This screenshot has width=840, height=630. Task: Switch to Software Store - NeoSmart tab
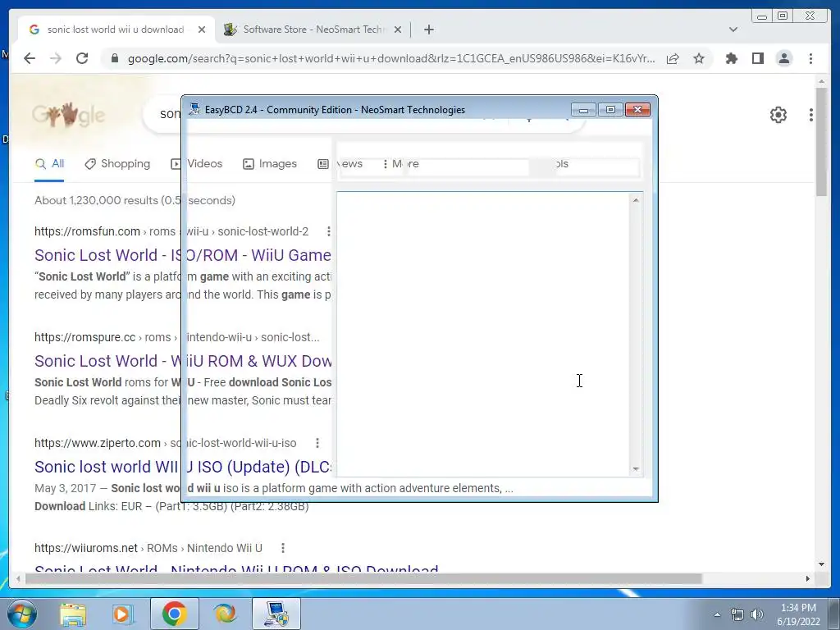[x=313, y=30]
